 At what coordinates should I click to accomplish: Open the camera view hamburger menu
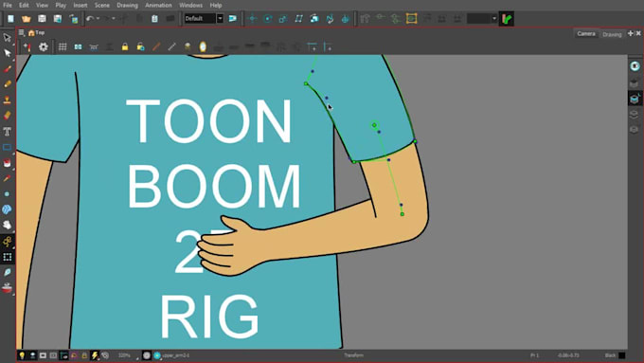coord(22,33)
